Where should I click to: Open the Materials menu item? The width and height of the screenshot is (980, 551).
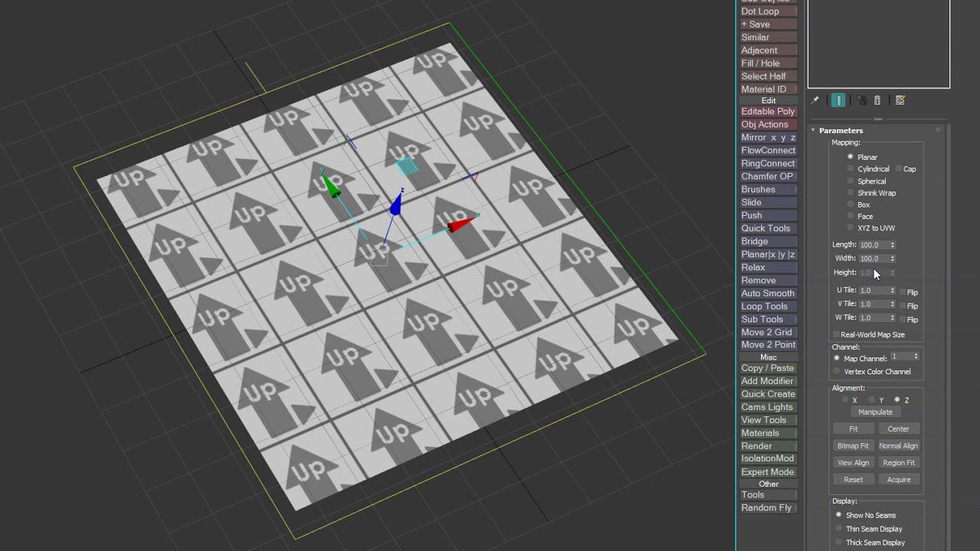768,433
